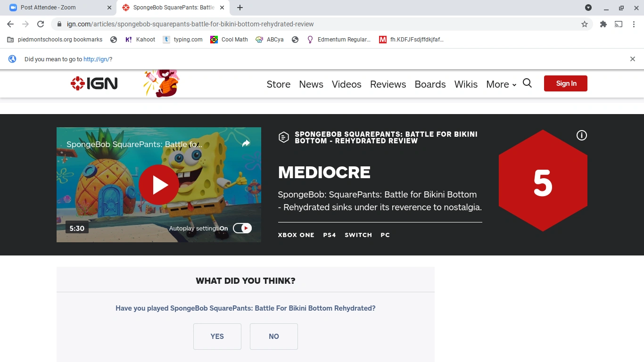Viewport: 644px width, 362px height.
Task: Open the browser extensions puzzle icon
Action: 603,24
